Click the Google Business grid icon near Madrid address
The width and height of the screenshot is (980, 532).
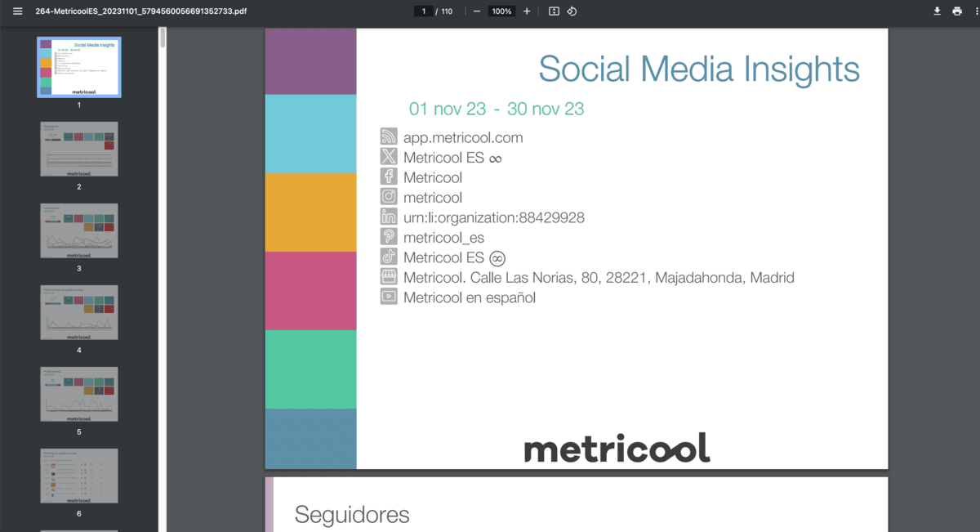point(389,277)
